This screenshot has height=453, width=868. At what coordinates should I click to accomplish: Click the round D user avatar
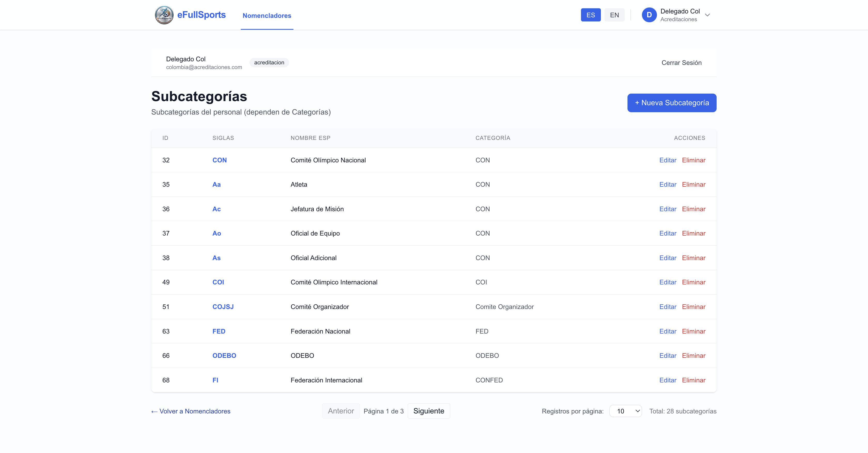click(x=649, y=15)
